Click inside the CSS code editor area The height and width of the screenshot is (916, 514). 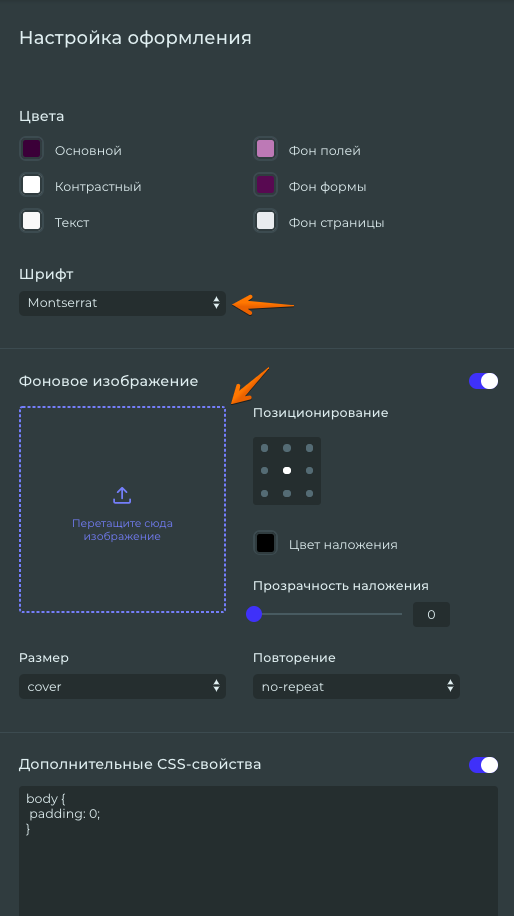258,851
